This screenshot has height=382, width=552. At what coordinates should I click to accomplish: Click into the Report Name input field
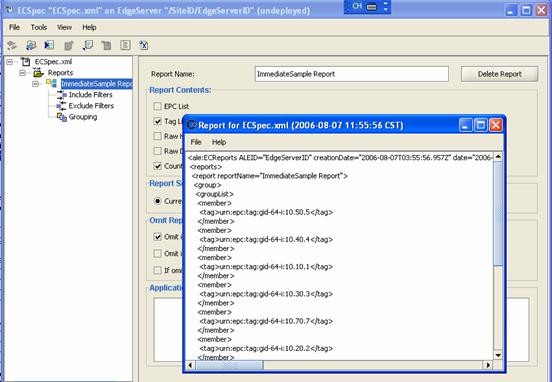point(352,74)
